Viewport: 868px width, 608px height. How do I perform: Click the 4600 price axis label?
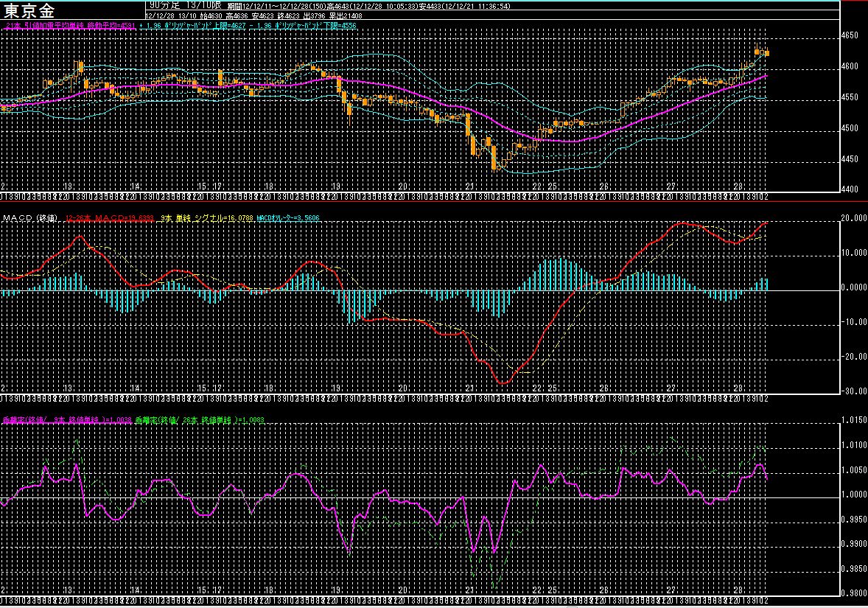point(850,66)
